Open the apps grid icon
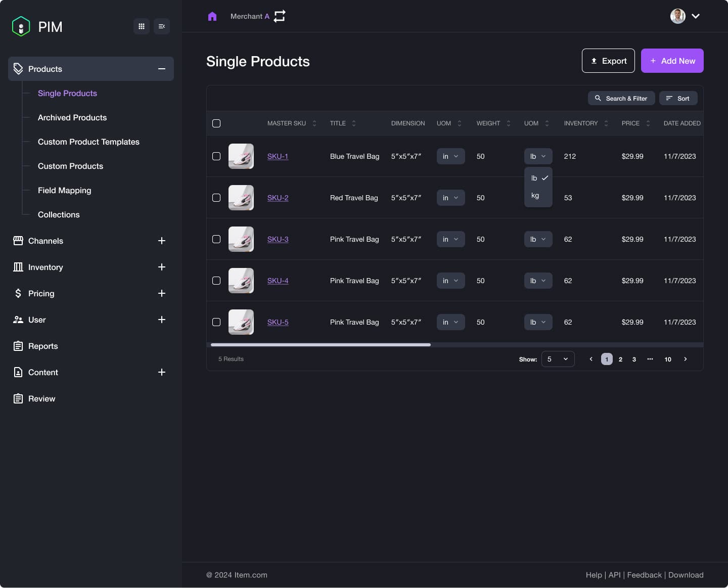The image size is (728, 588). (x=142, y=26)
